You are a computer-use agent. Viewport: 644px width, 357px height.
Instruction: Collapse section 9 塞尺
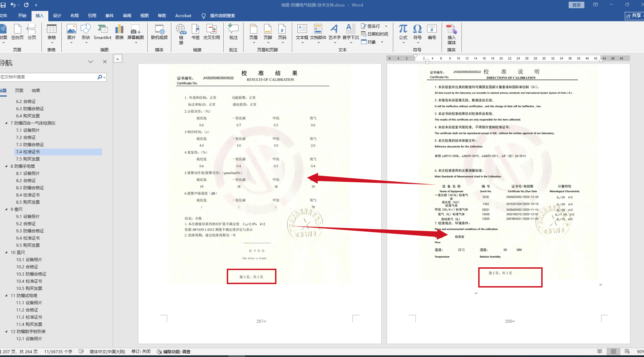click(7, 209)
